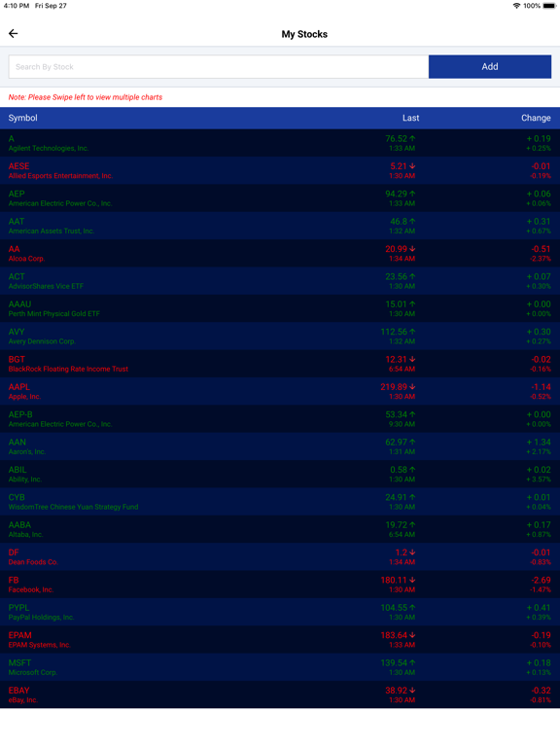Select the AA Alcoa Corp. stock
560x747 pixels.
[x=280, y=254]
